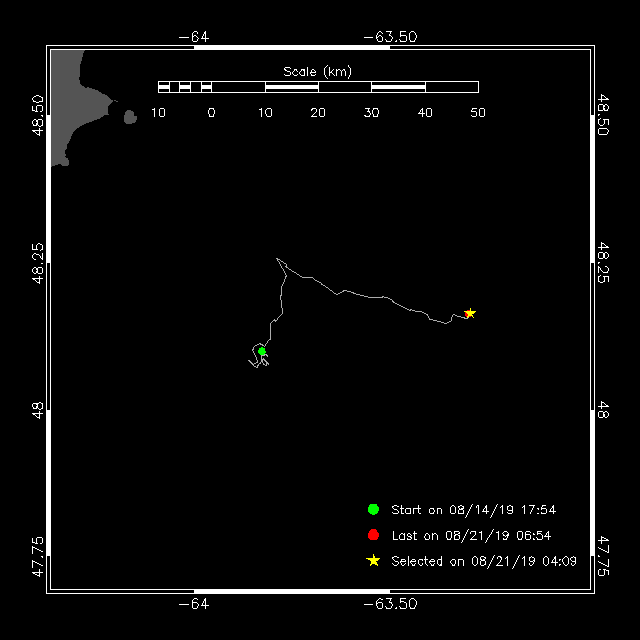
Task: Click the "Scale (km)" title label
Action: [317, 71]
